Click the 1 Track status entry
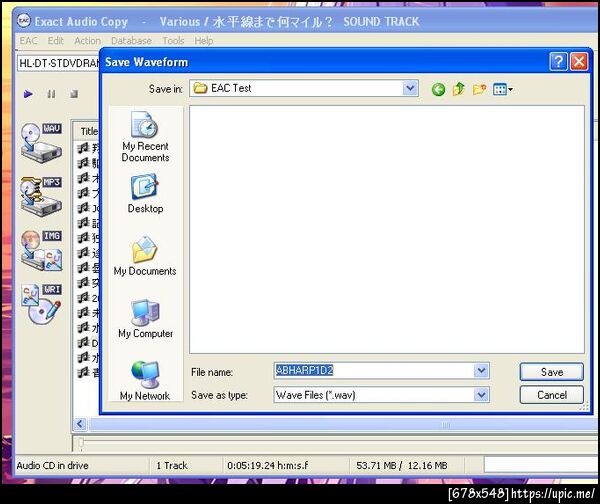The height and width of the screenshot is (504, 600). click(x=172, y=465)
